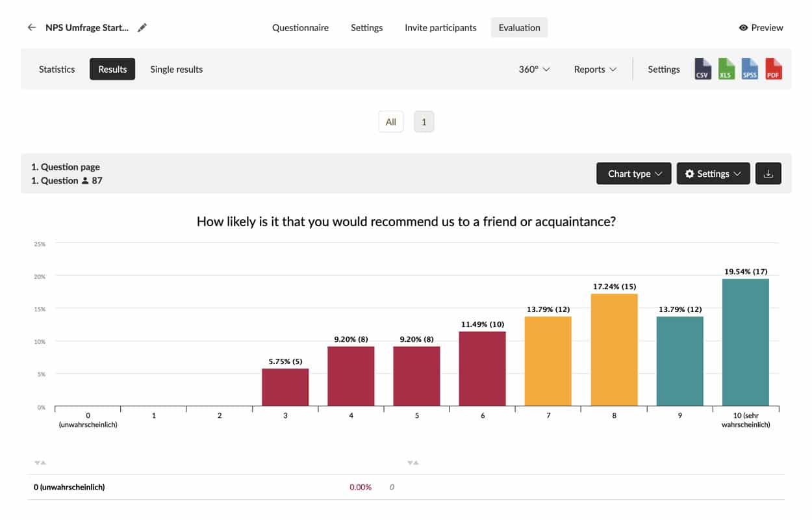
Task: View the Statistics section
Action: (x=57, y=69)
